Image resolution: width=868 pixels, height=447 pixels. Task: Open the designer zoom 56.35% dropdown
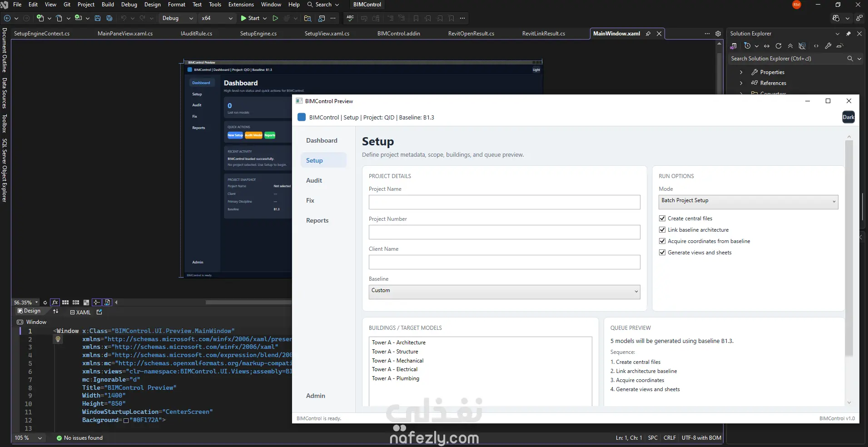(x=26, y=303)
